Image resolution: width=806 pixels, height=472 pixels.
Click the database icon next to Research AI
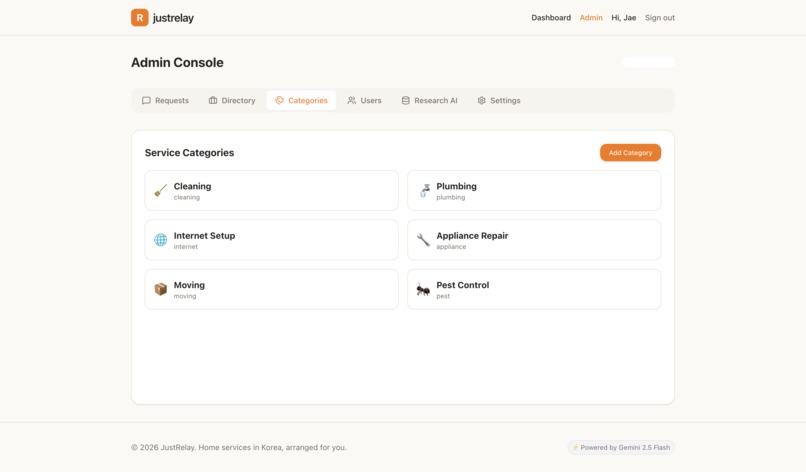click(406, 100)
